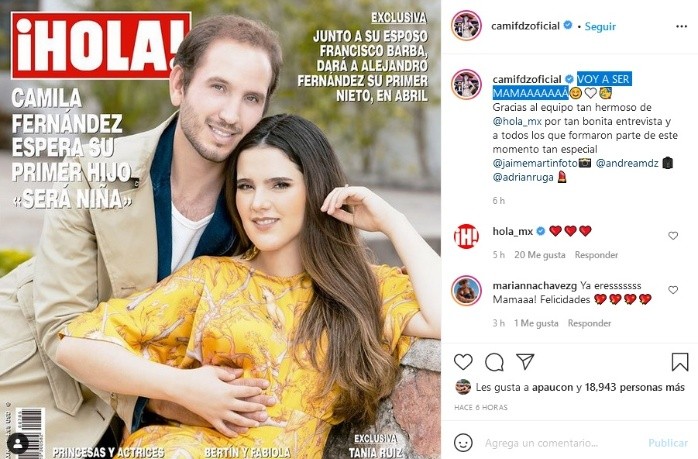Like mariannachavezg's comment
The image size is (698, 459).
tap(673, 290)
